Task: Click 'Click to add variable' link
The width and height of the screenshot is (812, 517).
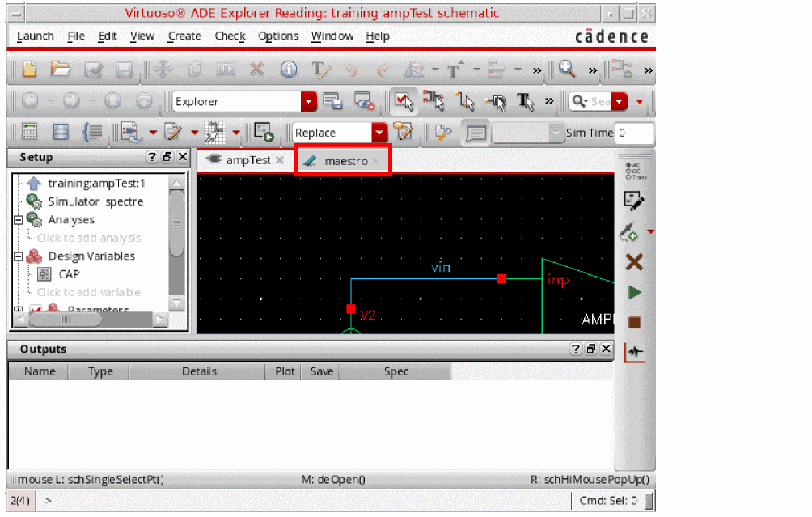Action: pyautogui.click(x=88, y=292)
